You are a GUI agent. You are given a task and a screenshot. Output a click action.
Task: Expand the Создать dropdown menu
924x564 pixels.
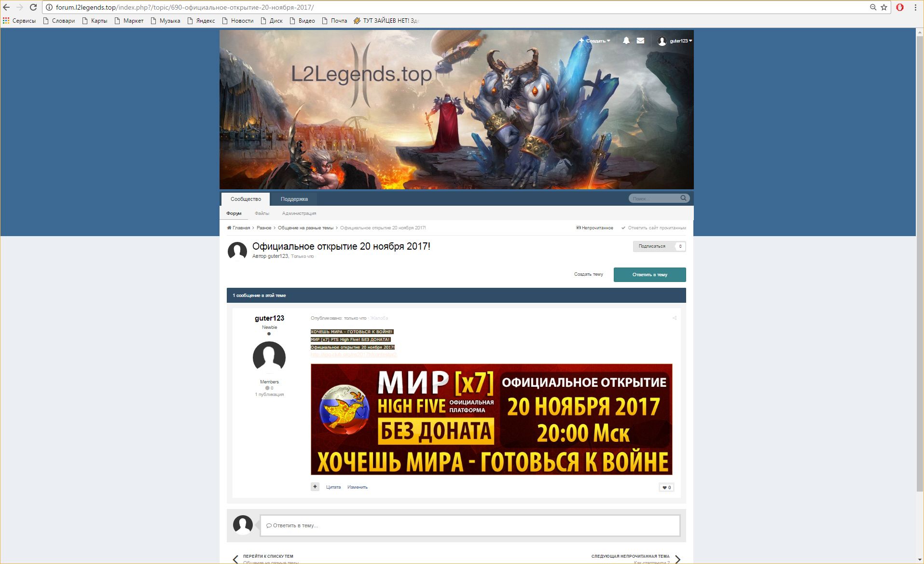[x=595, y=41]
